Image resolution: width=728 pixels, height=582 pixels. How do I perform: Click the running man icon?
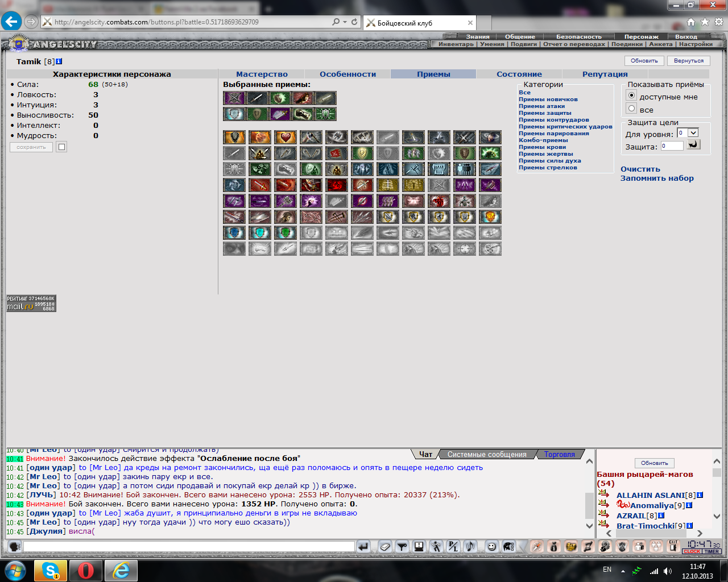(x=436, y=547)
